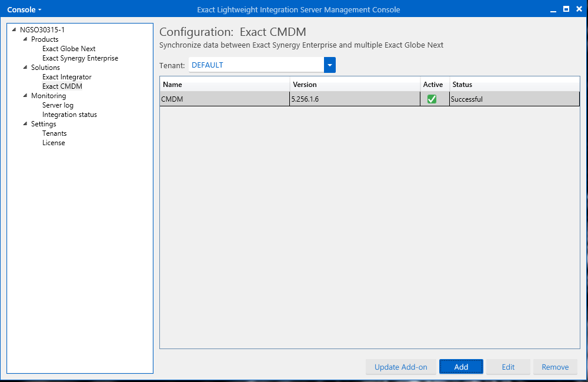
Task: Open Exact CMDM solution
Action: pyautogui.click(x=62, y=86)
